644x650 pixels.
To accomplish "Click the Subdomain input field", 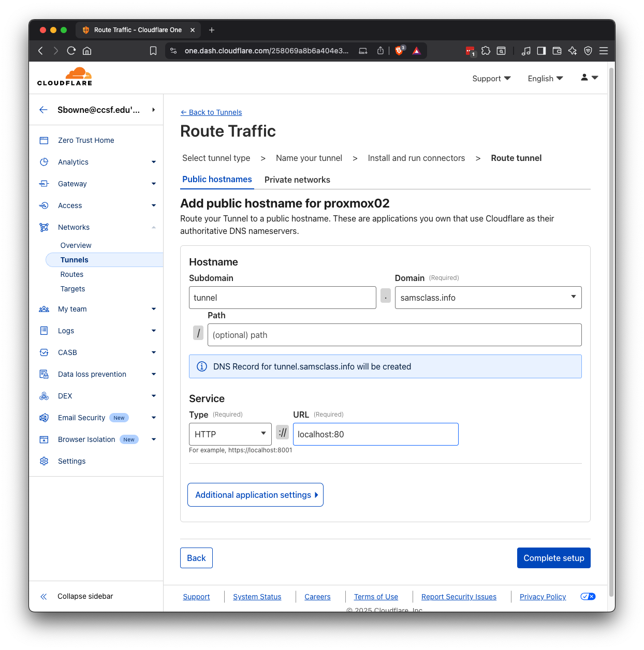I will (x=283, y=298).
